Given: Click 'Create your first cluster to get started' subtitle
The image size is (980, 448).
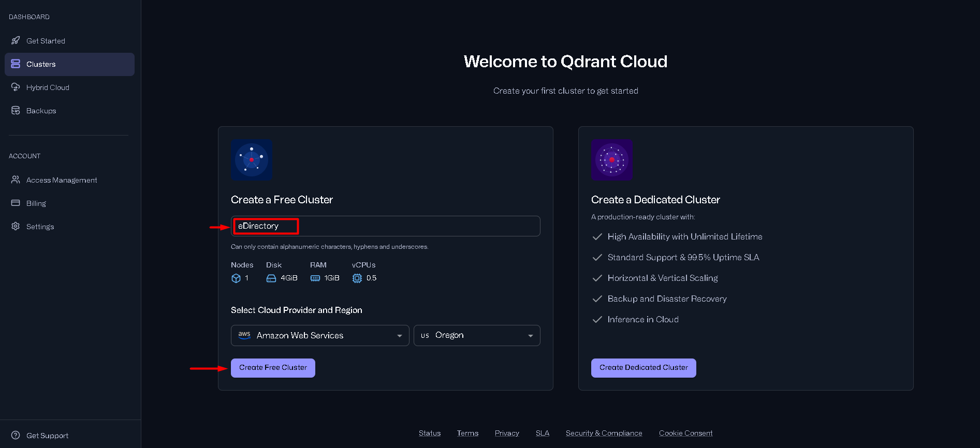Looking at the screenshot, I should (x=566, y=91).
